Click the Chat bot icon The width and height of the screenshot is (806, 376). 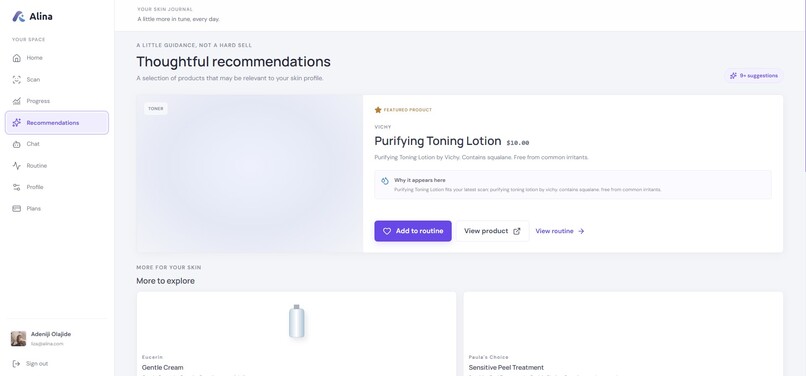(x=16, y=144)
